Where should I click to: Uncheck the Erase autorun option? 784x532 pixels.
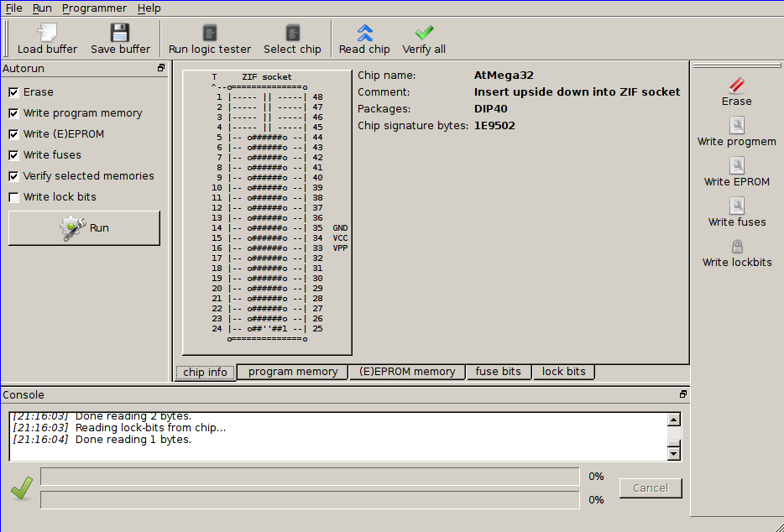click(13, 92)
